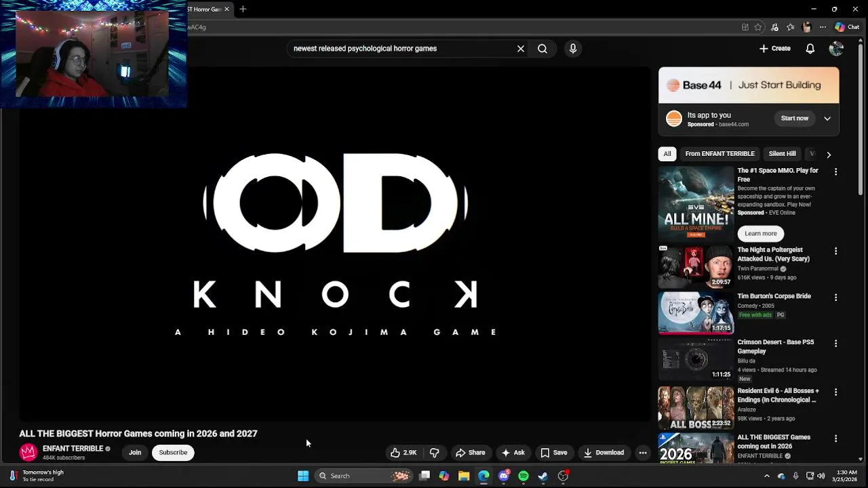Click the Windows taskbar Search box
868x488 pixels.
[x=365, y=476]
